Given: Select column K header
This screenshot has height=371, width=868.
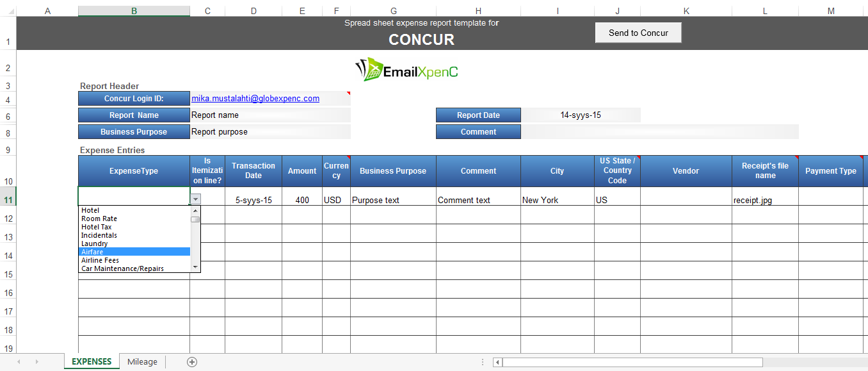Looking at the screenshot, I should (686, 11).
